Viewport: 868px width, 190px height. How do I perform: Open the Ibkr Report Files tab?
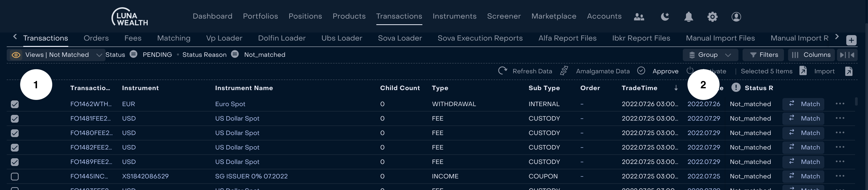pyautogui.click(x=641, y=38)
